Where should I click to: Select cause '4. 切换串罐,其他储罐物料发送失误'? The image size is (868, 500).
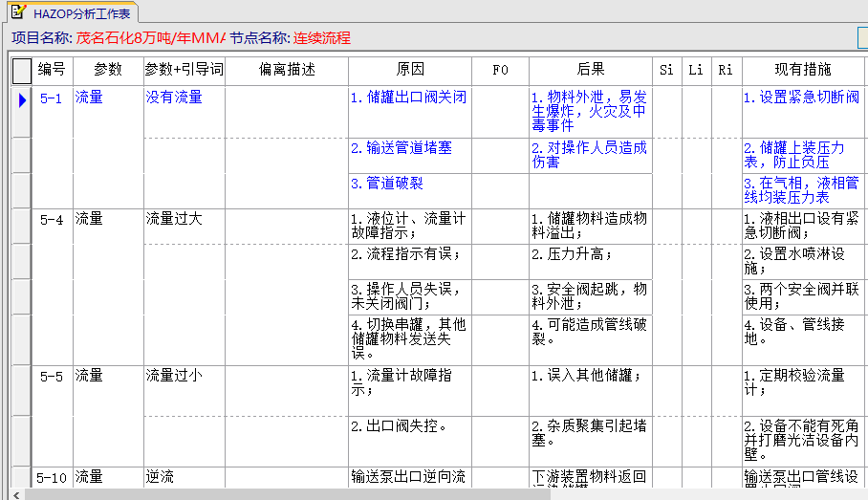(409, 338)
